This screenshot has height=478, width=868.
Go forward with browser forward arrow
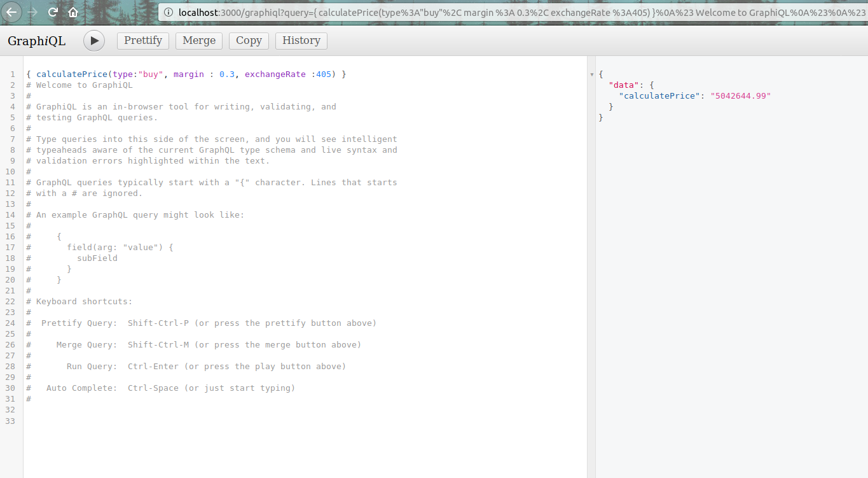(x=33, y=12)
